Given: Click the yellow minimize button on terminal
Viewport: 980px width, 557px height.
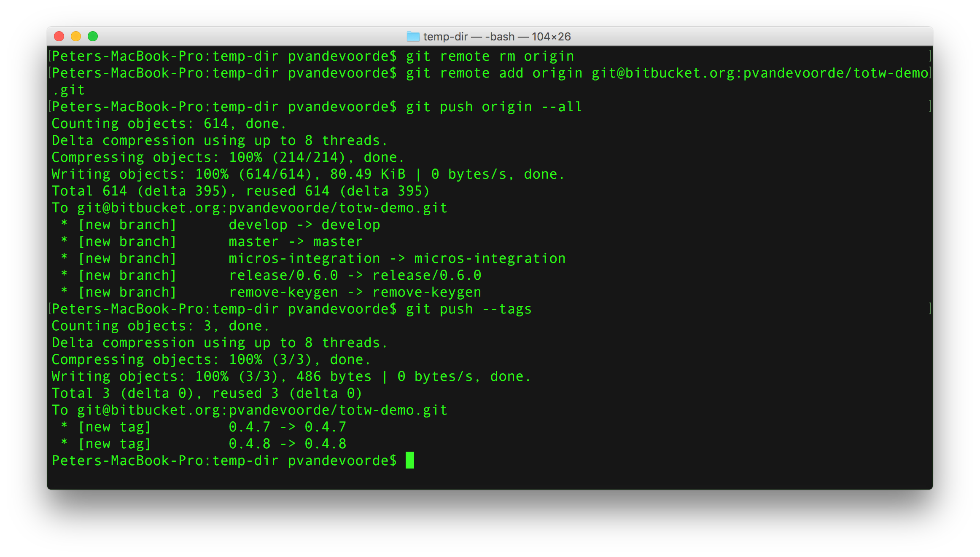Looking at the screenshot, I should point(75,36).
